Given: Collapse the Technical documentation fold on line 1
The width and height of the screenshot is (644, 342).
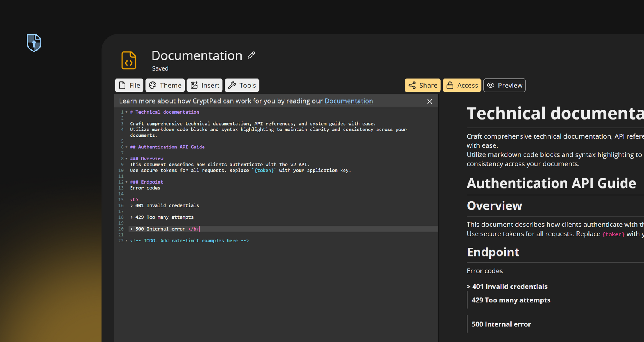Looking at the screenshot, I should click(x=126, y=112).
